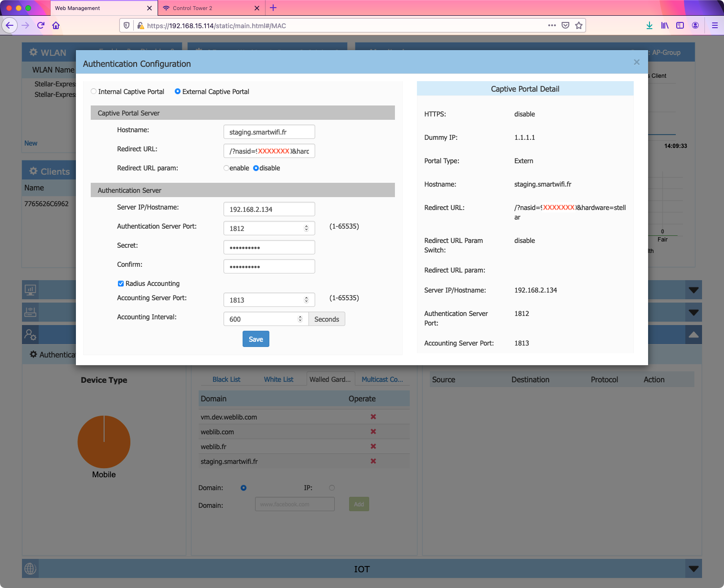Viewport: 724px width, 588px height.
Task: Adjust the Accounting Interval stepper arrows
Action: [x=300, y=319]
